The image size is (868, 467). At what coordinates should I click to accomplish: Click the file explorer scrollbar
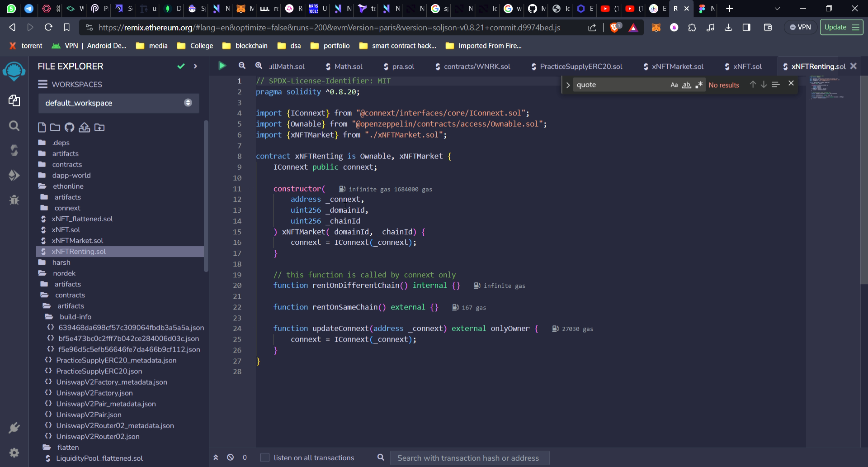pyautogui.click(x=206, y=196)
